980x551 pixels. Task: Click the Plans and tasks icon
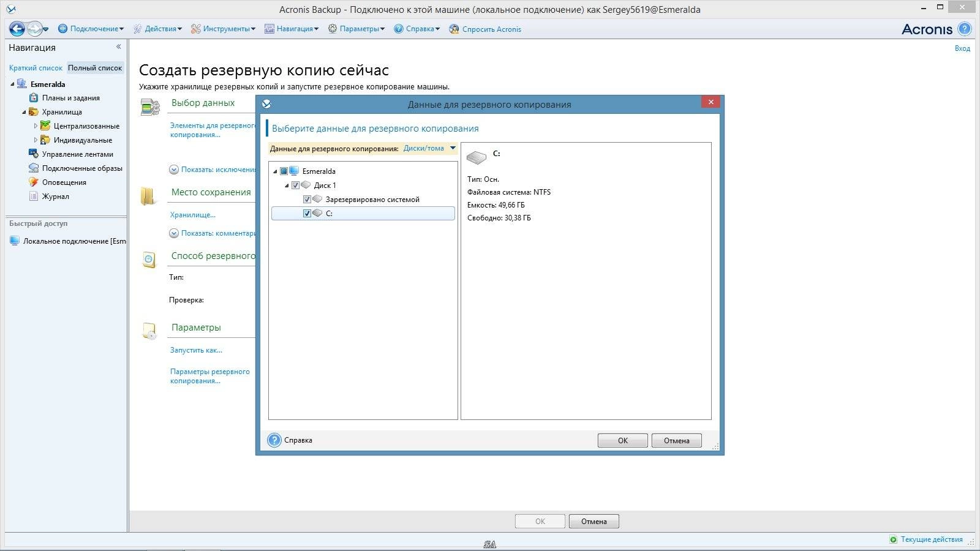point(34,97)
